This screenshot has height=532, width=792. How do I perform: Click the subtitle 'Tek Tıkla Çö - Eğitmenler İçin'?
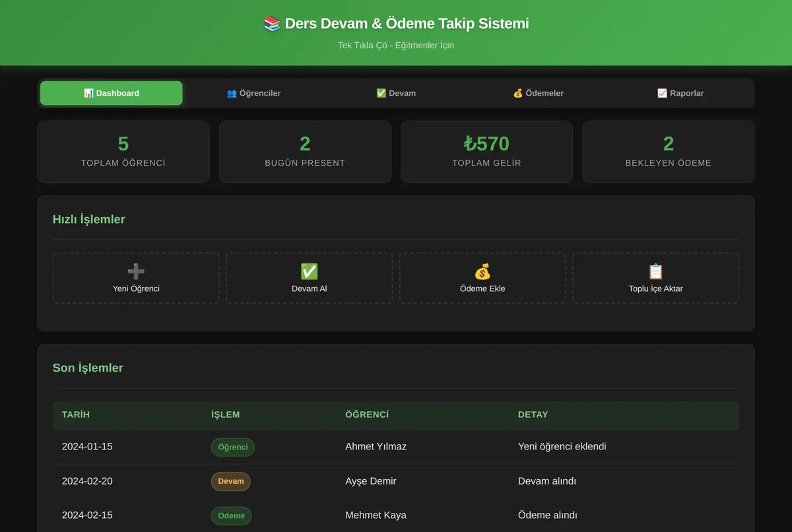point(396,46)
